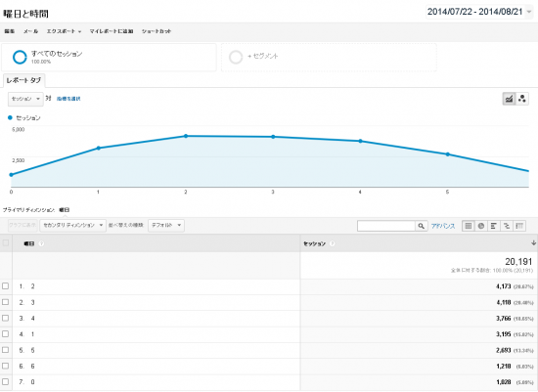Viewport: 538px width, 392px height.
Task: Switch to motion chart view icon
Action: pyautogui.click(x=522, y=99)
